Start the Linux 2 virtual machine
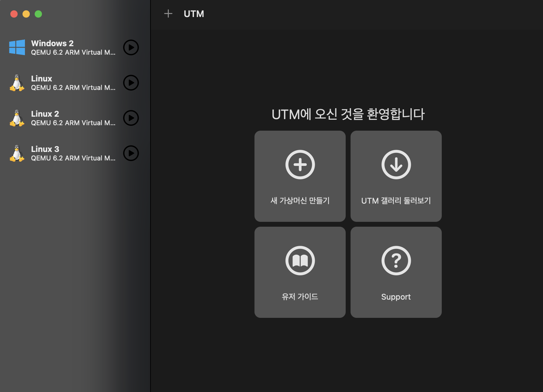This screenshot has width=543, height=392. pyautogui.click(x=131, y=118)
